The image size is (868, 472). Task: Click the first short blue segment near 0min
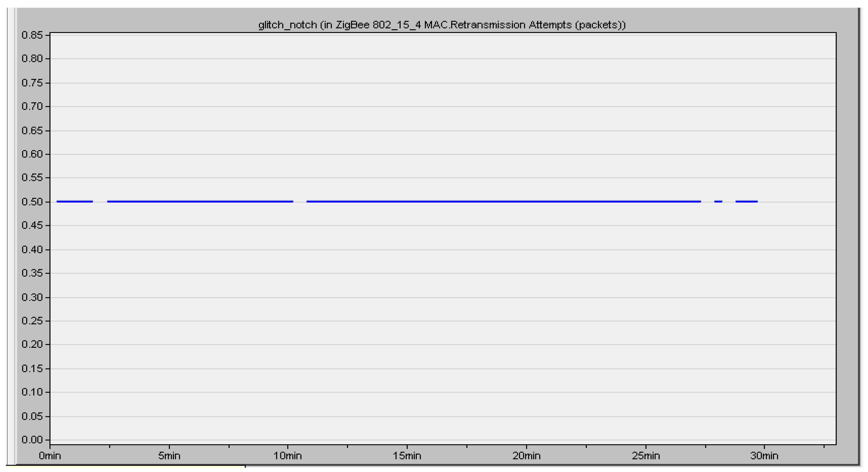[74, 201]
